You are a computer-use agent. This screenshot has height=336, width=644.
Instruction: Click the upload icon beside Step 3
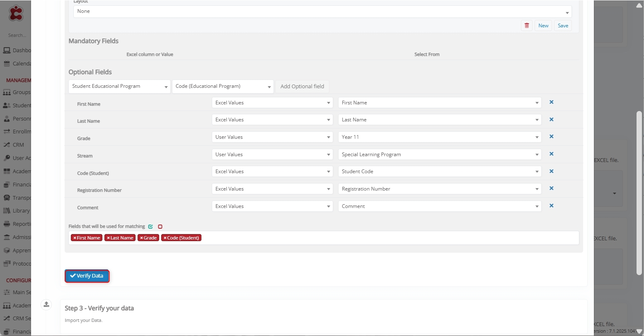coord(46,305)
